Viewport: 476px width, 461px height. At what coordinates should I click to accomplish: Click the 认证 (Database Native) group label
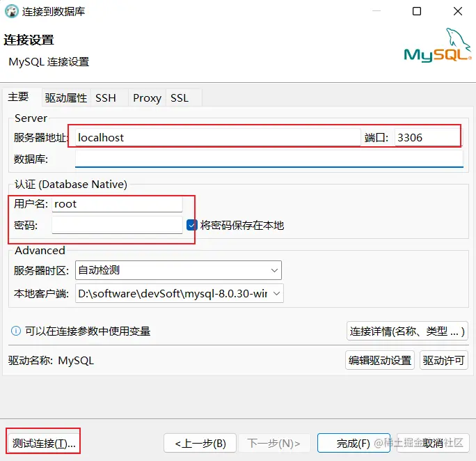click(71, 185)
